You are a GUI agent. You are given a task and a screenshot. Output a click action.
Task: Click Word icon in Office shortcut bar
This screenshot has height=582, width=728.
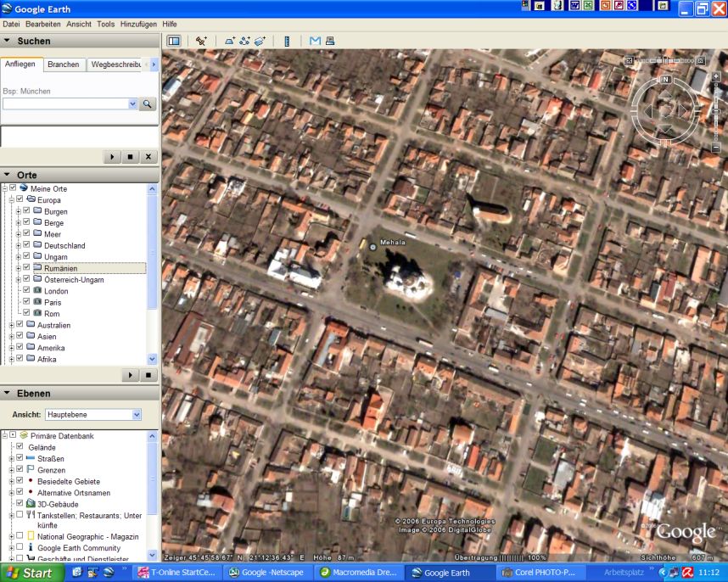tap(574, 6)
